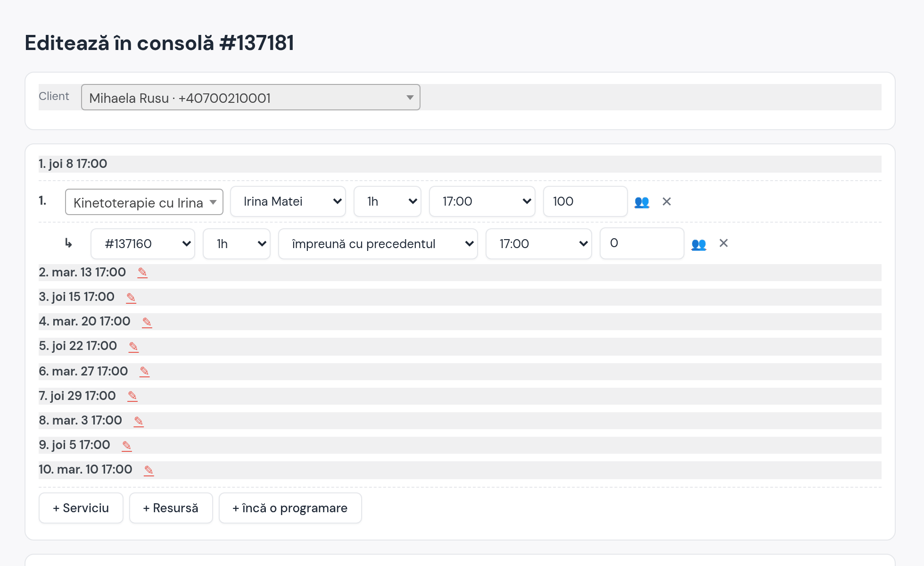This screenshot has height=566, width=924.
Task: Remove the Kinetoterapie cu Irina service row
Action: (x=667, y=201)
